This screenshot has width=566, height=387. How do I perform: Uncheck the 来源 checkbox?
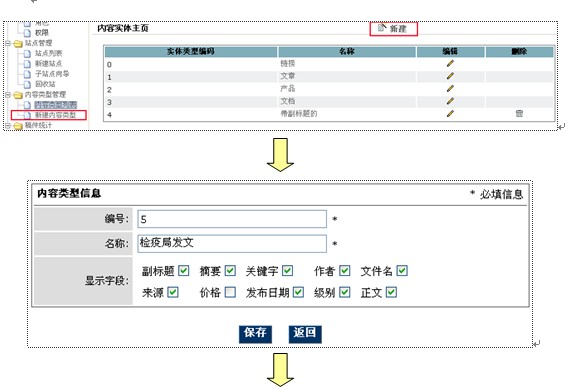tap(173, 292)
